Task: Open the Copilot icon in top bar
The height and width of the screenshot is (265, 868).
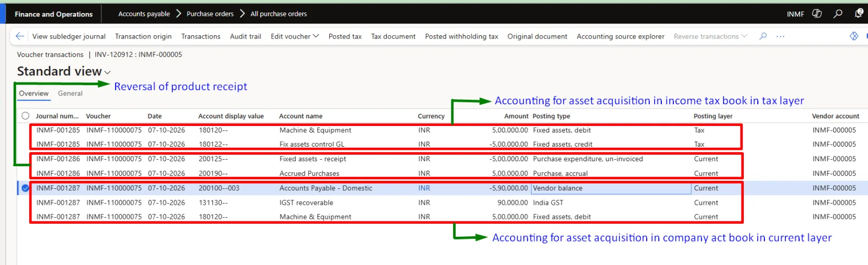Action: coord(817,14)
